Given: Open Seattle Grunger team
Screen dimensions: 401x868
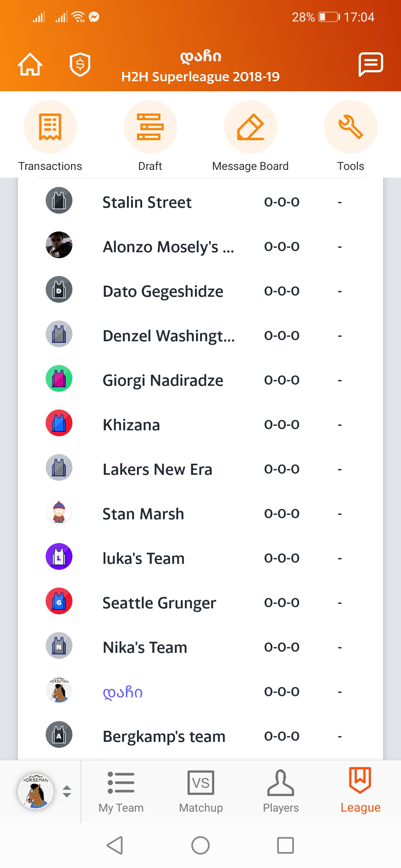Looking at the screenshot, I should point(159,603).
